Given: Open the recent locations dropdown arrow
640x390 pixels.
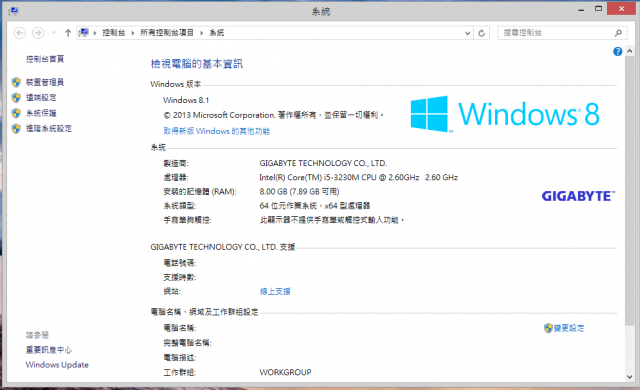Looking at the screenshot, I should click(x=53, y=33).
